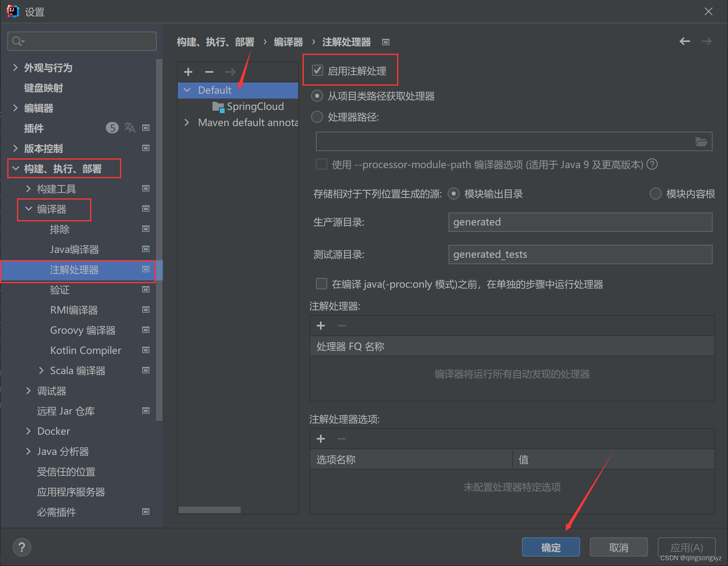
Task: Click the settings search input field
Action: tap(82, 41)
